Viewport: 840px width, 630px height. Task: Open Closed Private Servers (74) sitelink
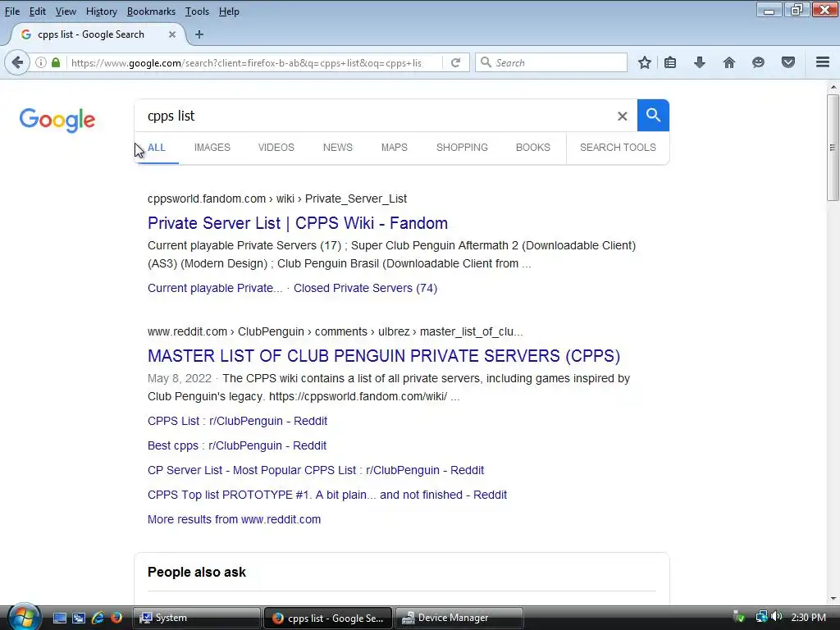click(365, 288)
